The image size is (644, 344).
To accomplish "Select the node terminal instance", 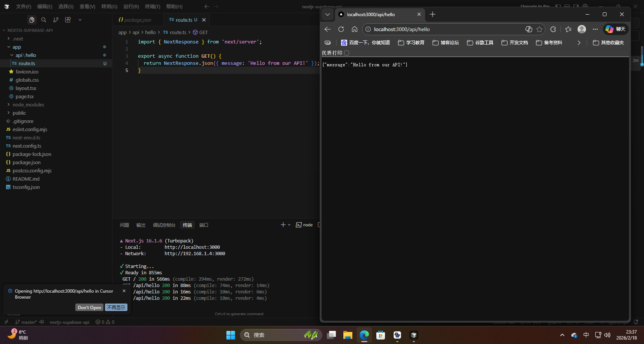I will (x=304, y=225).
